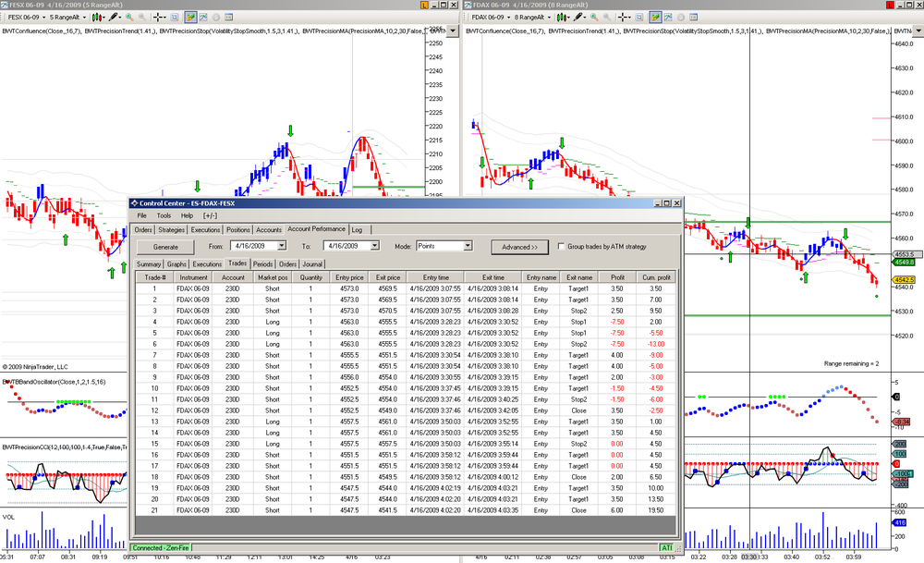Open File menu in Control Center
The width and height of the screenshot is (924, 563).
point(141,215)
